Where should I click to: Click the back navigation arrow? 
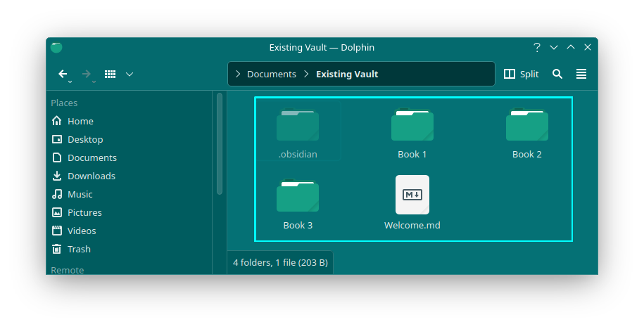pyautogui.click(x=63, y=74)
